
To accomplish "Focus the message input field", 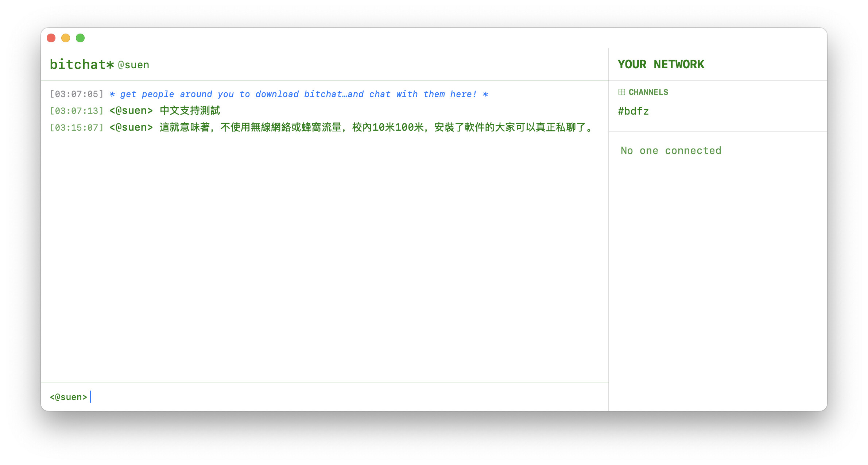I will click(x=328, y=397).
